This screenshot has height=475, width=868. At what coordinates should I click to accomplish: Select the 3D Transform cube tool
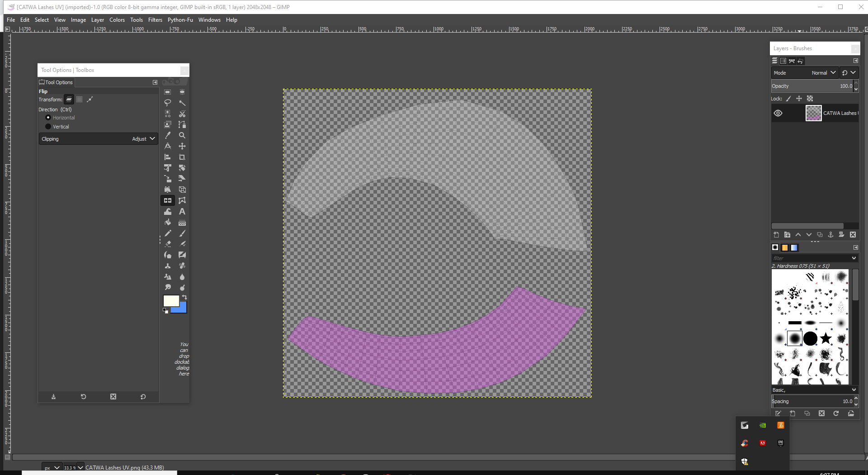click(182, 190)
